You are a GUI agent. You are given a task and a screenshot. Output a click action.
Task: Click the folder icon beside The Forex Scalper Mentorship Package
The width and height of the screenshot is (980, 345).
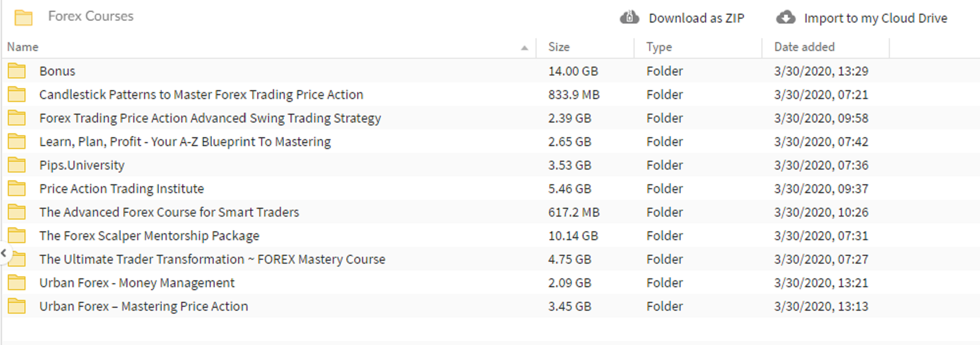click(x=16, y=235)
